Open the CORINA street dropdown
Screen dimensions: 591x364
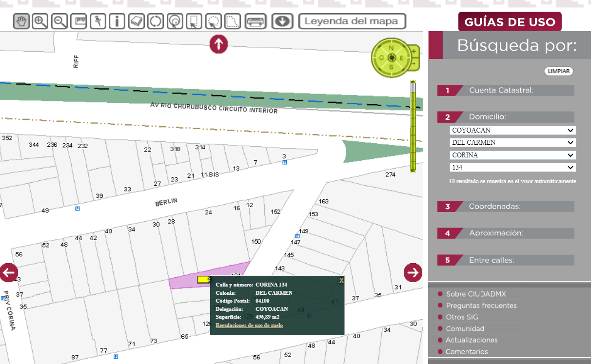pyautogui.click(x=512, y=155)
